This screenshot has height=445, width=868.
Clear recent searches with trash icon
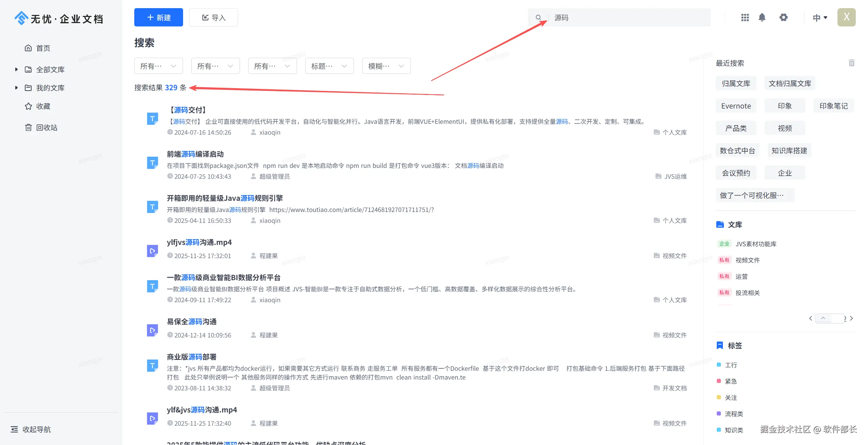851,63
